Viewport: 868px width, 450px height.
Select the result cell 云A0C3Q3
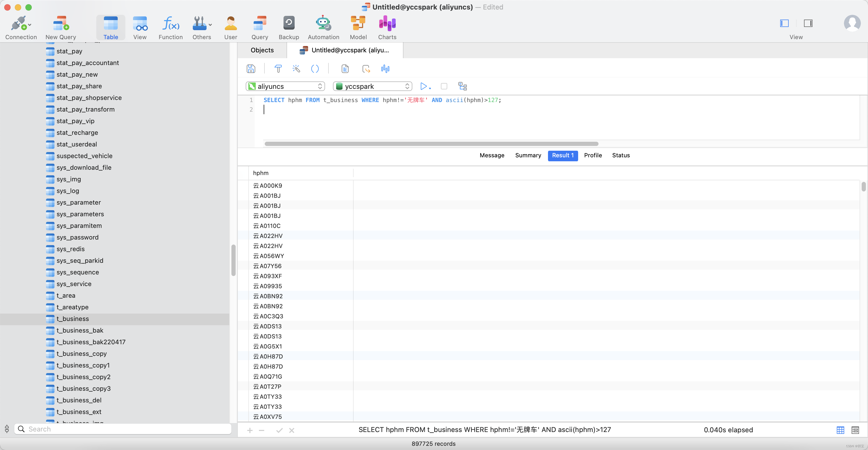[300, 316]
